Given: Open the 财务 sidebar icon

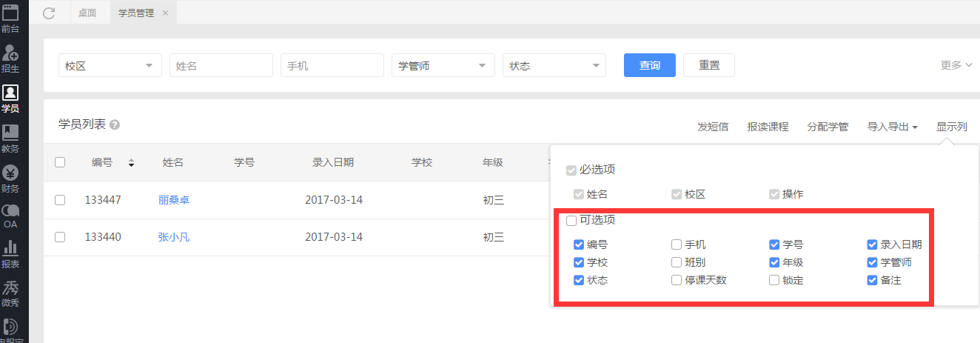Looking at the screenshot, I should tap(10, 179).
